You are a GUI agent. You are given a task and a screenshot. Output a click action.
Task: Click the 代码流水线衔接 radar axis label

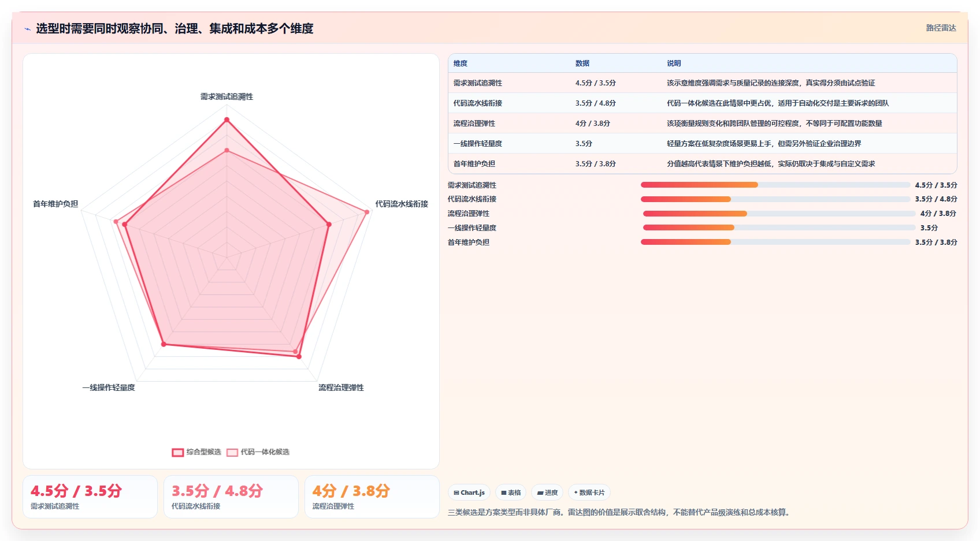pos(402,204)
